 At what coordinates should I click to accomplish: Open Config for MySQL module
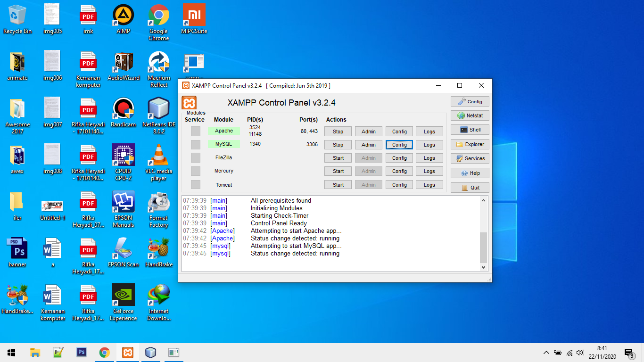tap(399, 145)
